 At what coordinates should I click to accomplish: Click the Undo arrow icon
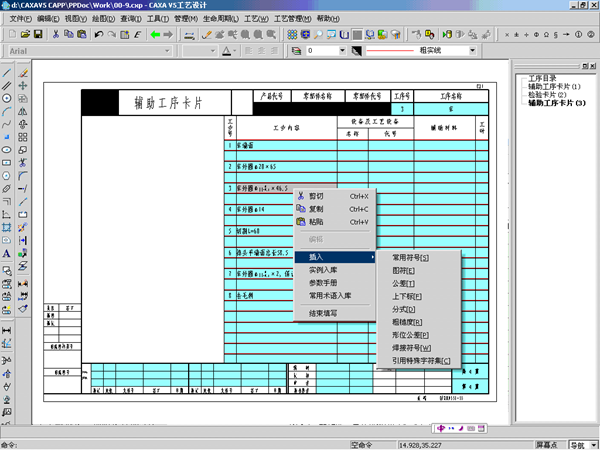coord(98,34)
